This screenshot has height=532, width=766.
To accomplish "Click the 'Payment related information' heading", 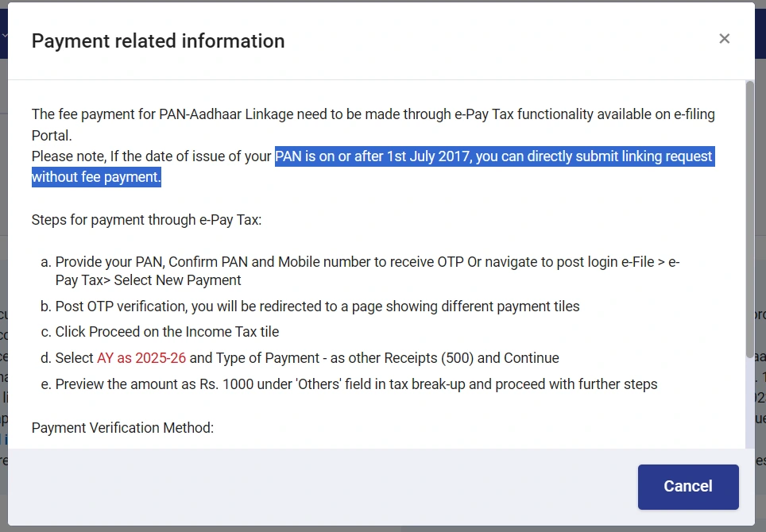I will coord(158,41).
